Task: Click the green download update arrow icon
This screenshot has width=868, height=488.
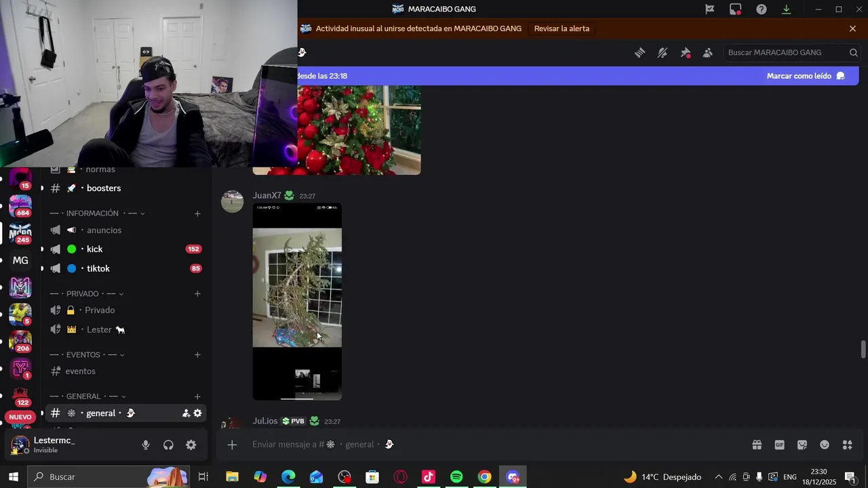Action: point(787,9)
